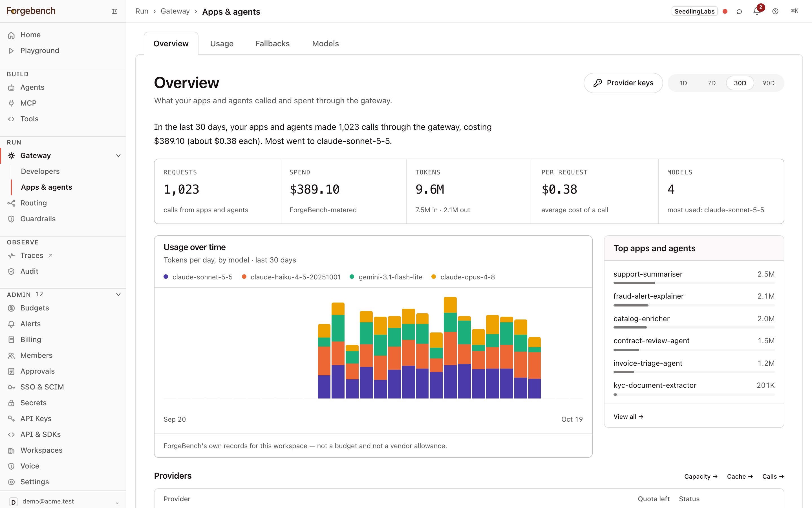Toggle claude-opus-4-8 legend series
Screen dimensions: 812x508
click(x=463, y=277)
